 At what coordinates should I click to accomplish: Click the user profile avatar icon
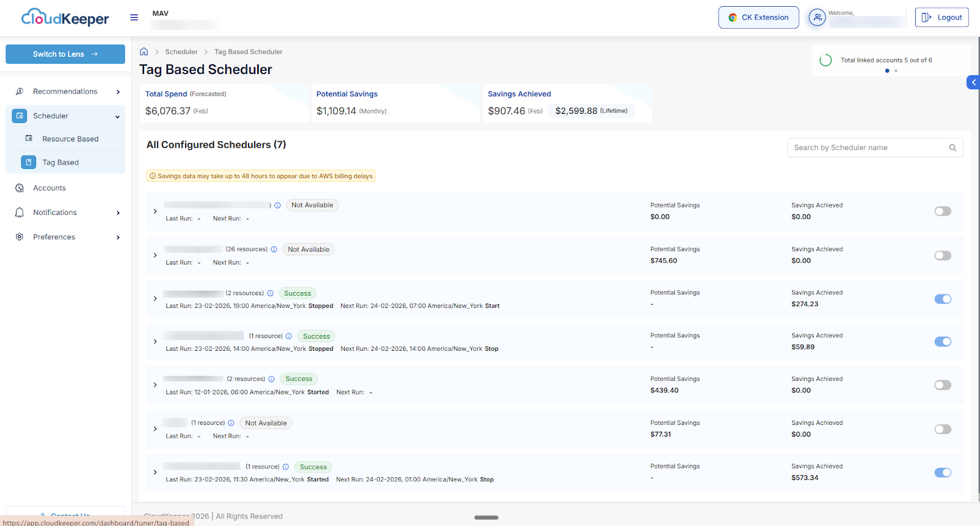[817, 18]
